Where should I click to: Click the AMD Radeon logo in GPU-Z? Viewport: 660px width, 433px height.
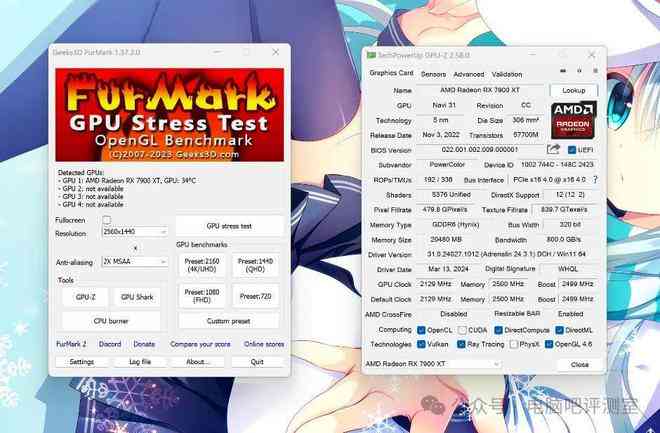tap(573, 120)
